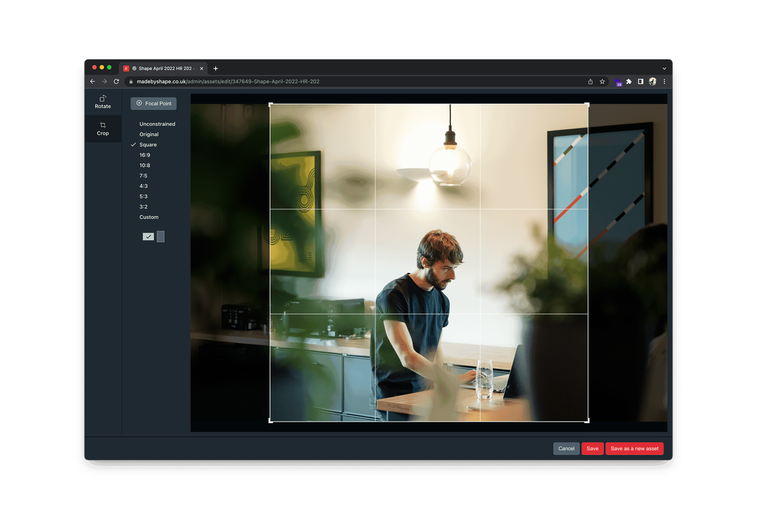The width and height of the screenshot is (757, 532).
Task: Select the Square aspect ratio
Action: pos(148,144)
